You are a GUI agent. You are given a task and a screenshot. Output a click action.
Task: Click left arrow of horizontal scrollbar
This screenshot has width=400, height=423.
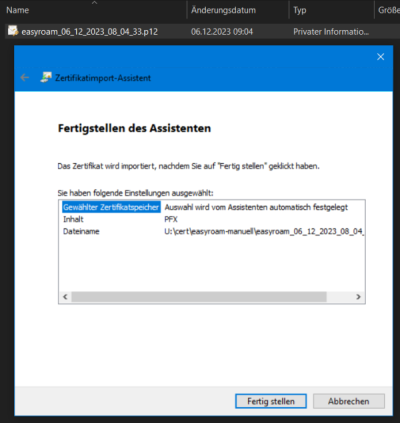[65, 297]
